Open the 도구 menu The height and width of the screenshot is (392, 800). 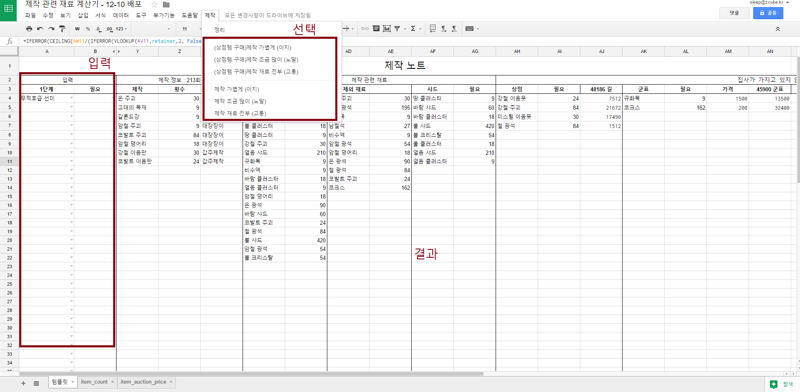[141, 15]
